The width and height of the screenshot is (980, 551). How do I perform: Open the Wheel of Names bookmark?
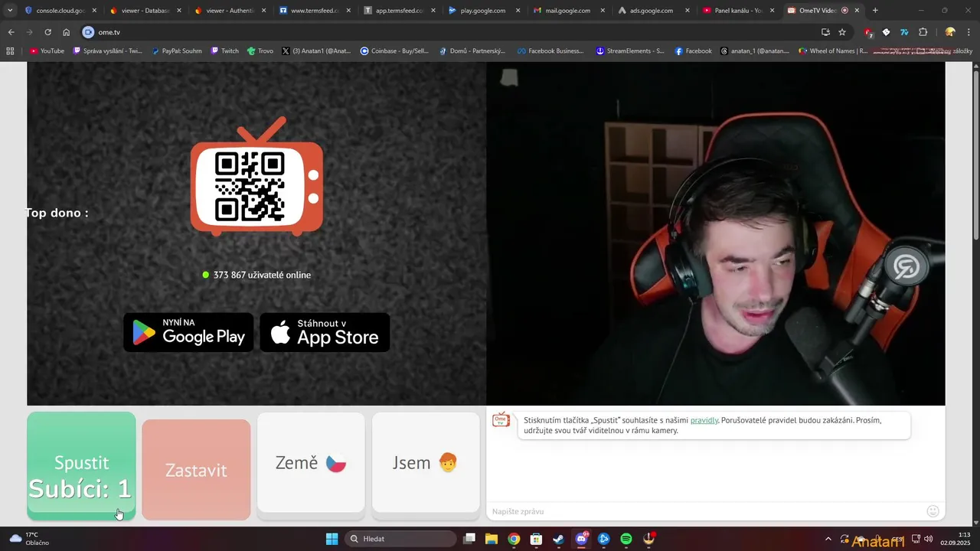click(833, 51)
